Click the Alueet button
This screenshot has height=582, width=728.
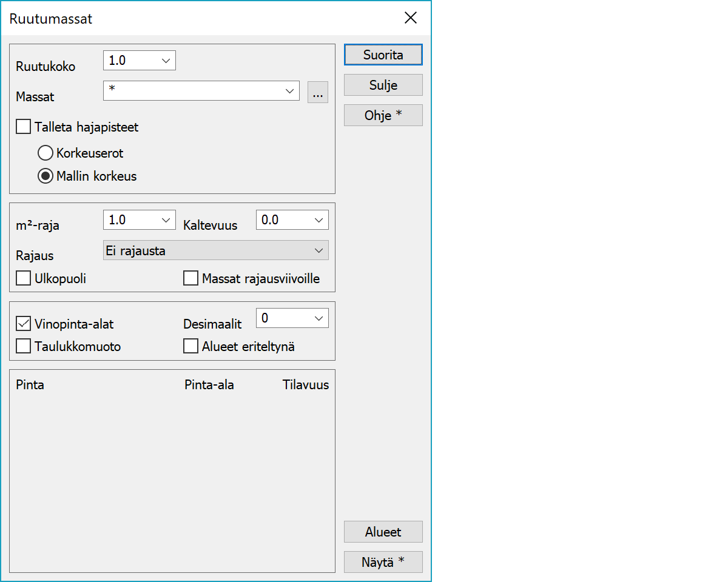pyautogui.click(x=383, y=532)
